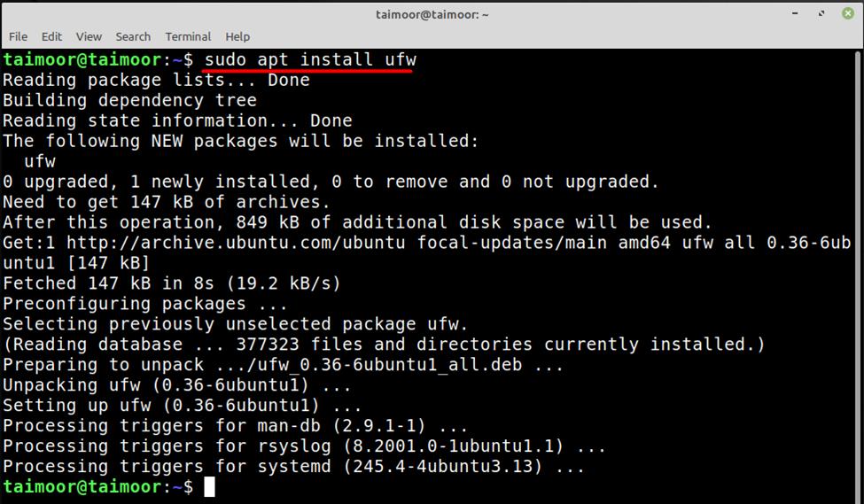Click the 'Fetched 147 kB in 8s' line

pyautogui.click(x=172, y=283)
